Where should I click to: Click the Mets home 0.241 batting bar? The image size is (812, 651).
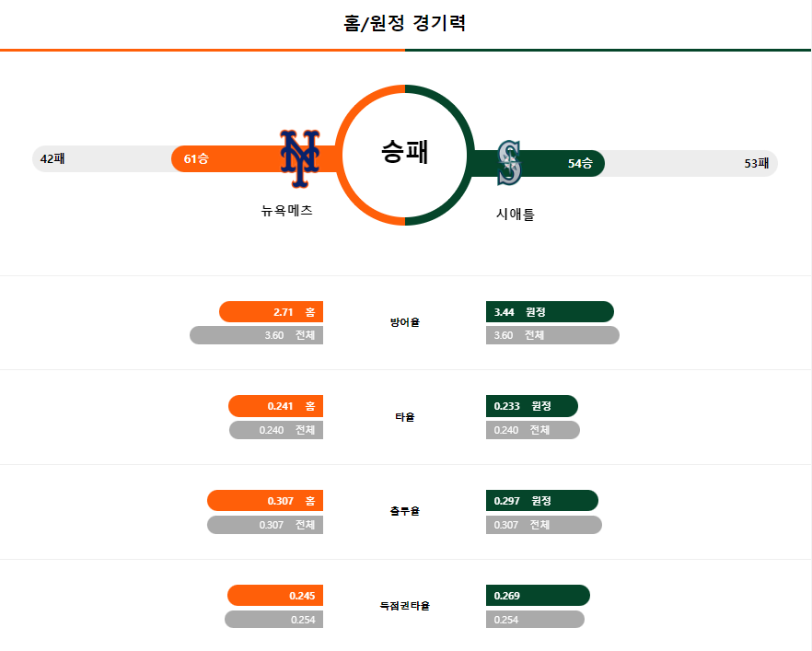click(275, 406)
